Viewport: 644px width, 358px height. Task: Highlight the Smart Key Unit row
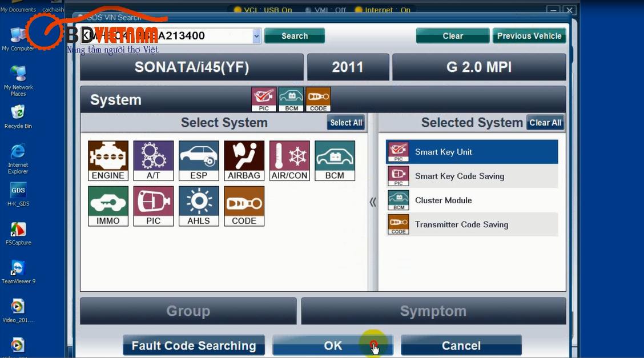(x=472, y=152)
